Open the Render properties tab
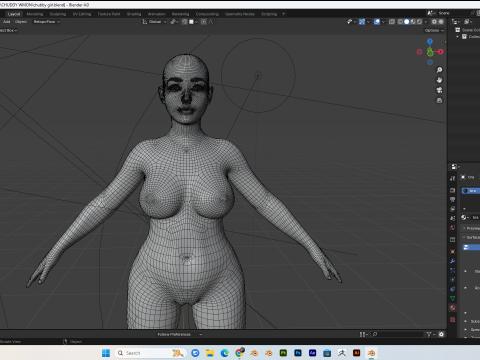This screenshot has height=360, width=480. (x=452, y=190)
